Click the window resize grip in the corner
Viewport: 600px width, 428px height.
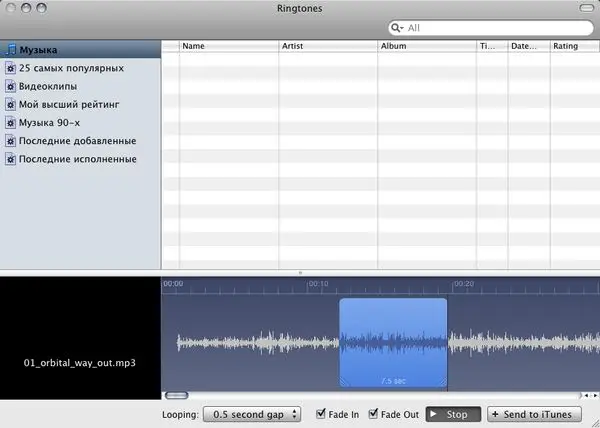(x=595, y=423)
